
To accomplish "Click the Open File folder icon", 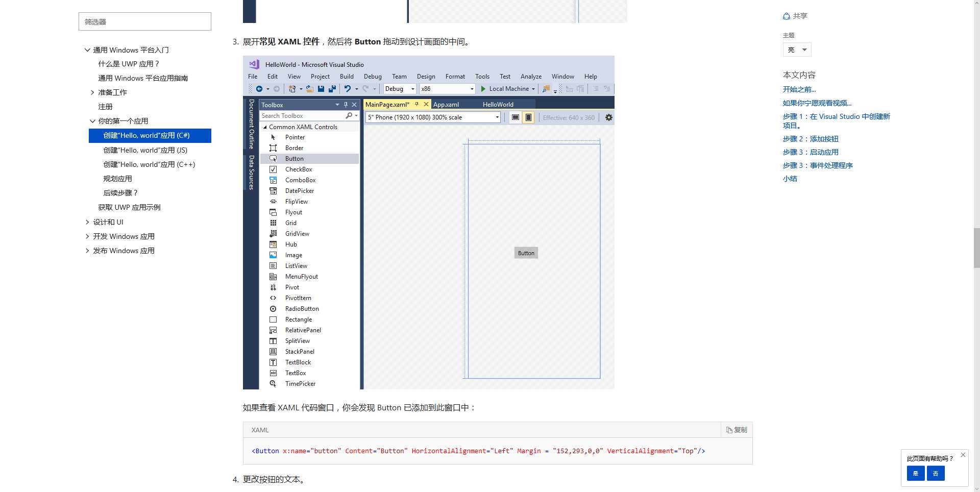I will click(309, 89).
